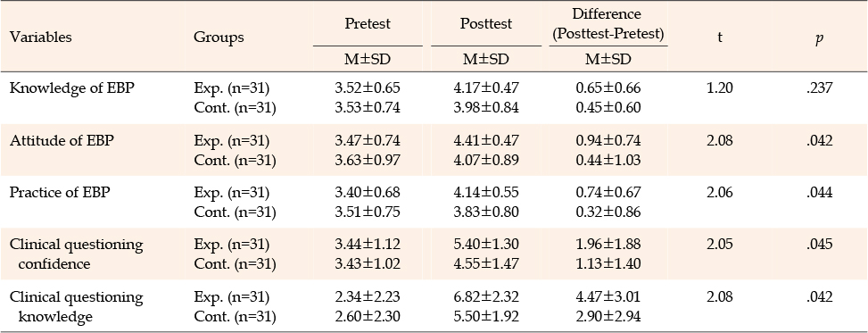Viewport: 868px width, 333px height.
Task: Select the p value .045
Action: [819, 245]
